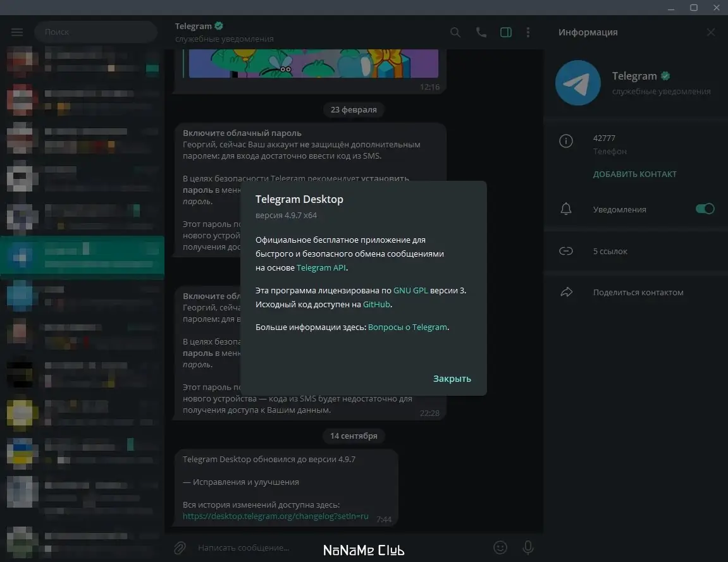Toggle the info side panel icon
Screen dimensions: 728x562
coord(506,32)
